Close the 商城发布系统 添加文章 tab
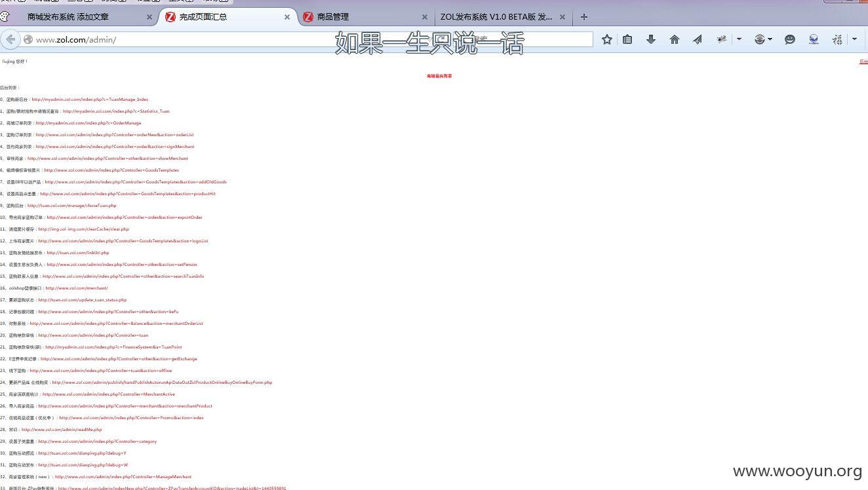 pyautogui.click(x=149, y=17)
